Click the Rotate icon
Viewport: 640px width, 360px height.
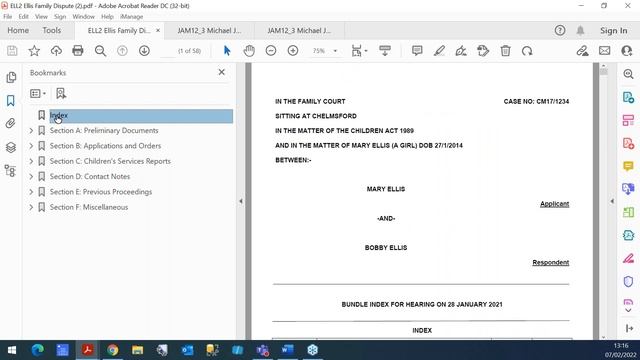click(x=527, y=51)
